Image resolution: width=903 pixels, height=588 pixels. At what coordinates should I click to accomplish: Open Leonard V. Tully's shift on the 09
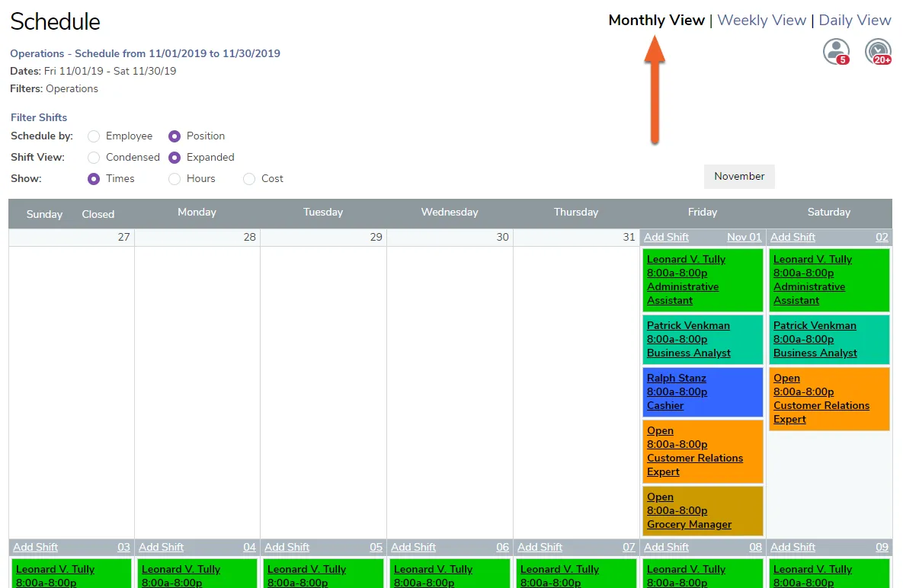point(829,574)
